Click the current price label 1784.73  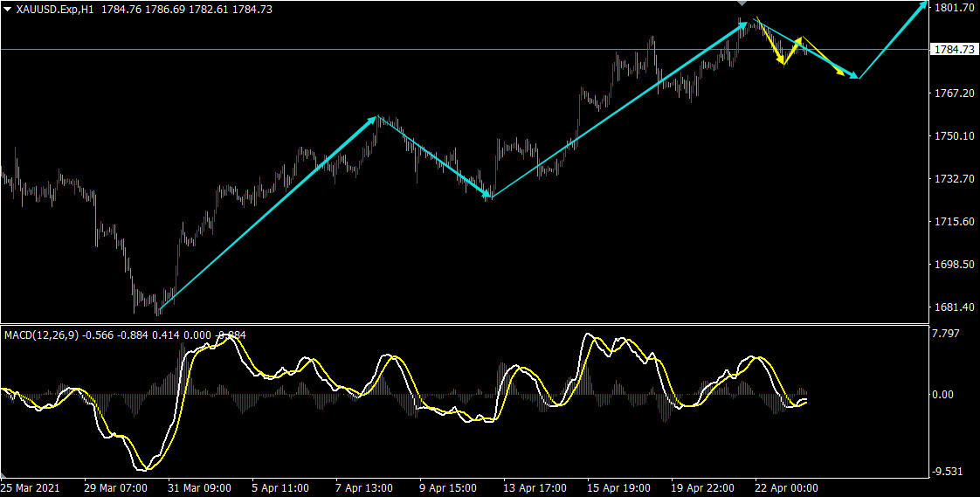(x=954, y=50)
